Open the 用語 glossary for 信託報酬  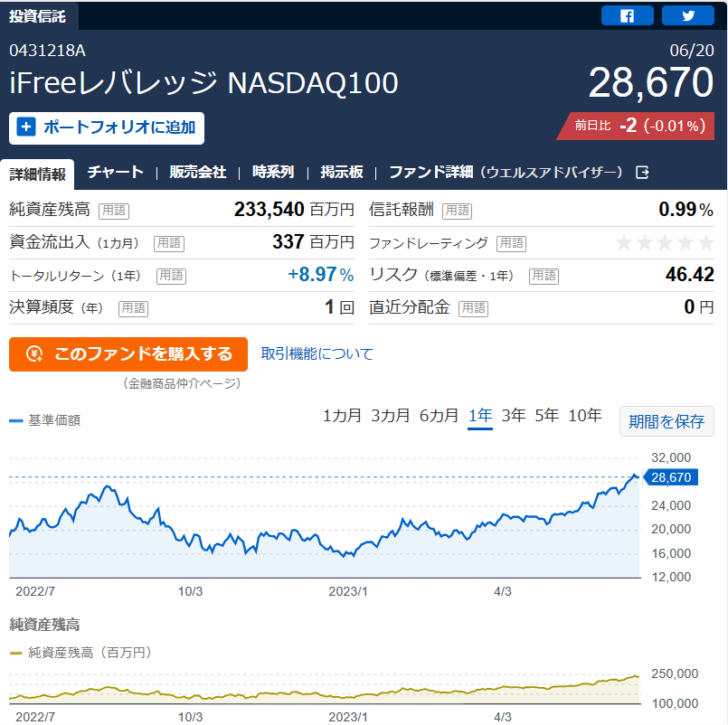pos(457,211)
